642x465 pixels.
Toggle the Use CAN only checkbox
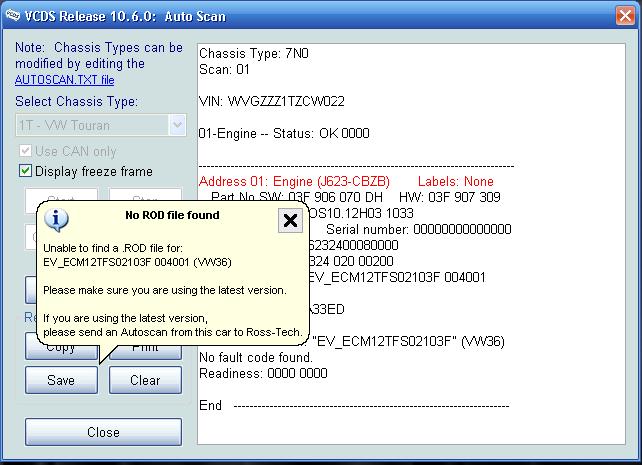pos(25,151)
